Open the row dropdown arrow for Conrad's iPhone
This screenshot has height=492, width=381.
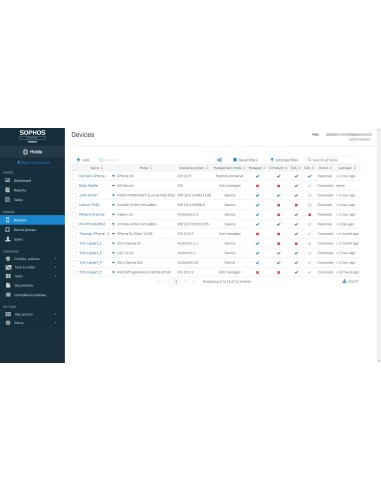pos(113,176)
